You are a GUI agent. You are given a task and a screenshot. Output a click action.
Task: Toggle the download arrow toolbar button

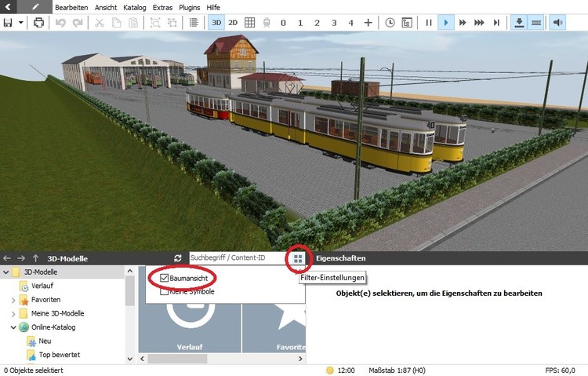519,23
